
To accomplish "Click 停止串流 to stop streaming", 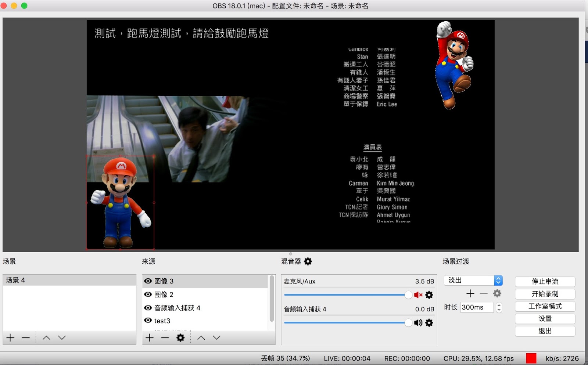I will pyautogui.click(x=545, y=282).
